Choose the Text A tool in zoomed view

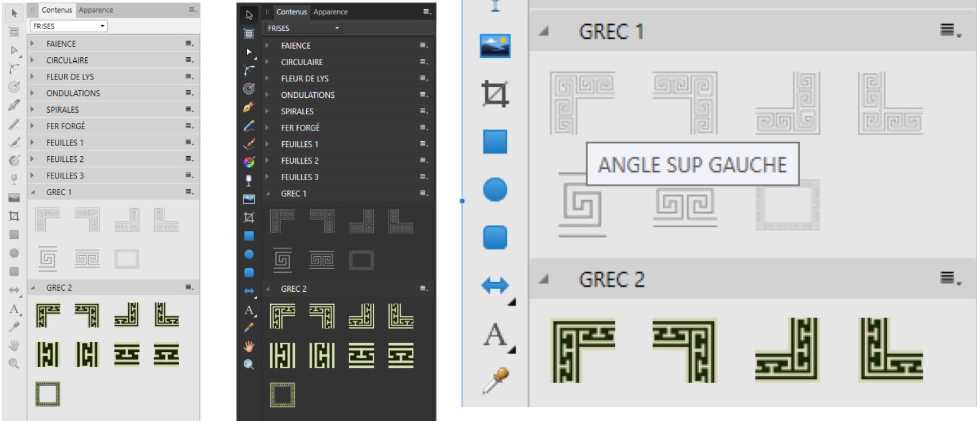(495, 334)
